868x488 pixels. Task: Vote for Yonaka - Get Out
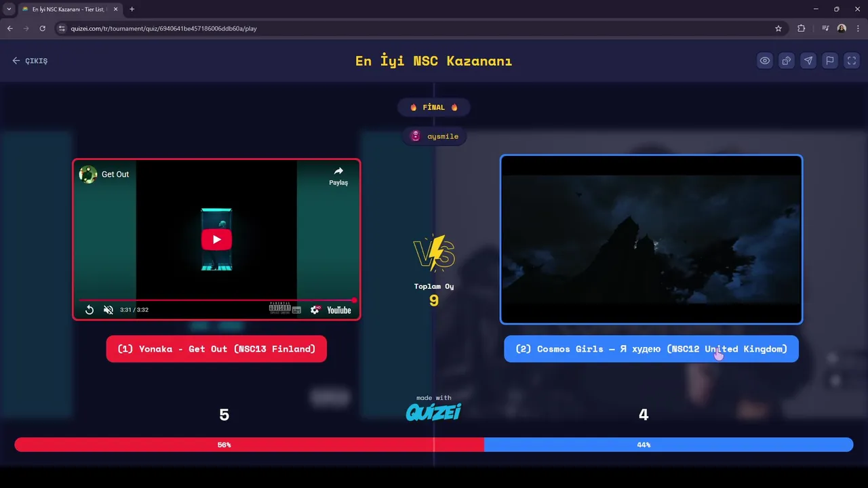coord(216,349)
